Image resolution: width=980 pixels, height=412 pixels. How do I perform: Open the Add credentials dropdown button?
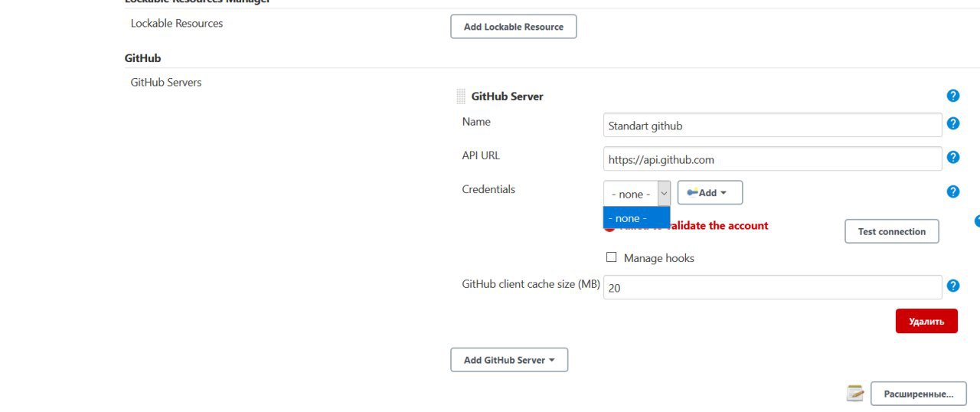coord(710,192)
